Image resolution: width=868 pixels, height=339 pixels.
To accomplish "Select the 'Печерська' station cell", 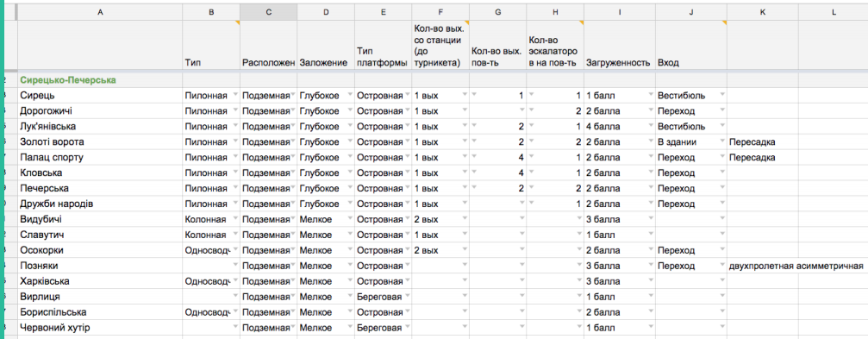I will click(100, 188).
